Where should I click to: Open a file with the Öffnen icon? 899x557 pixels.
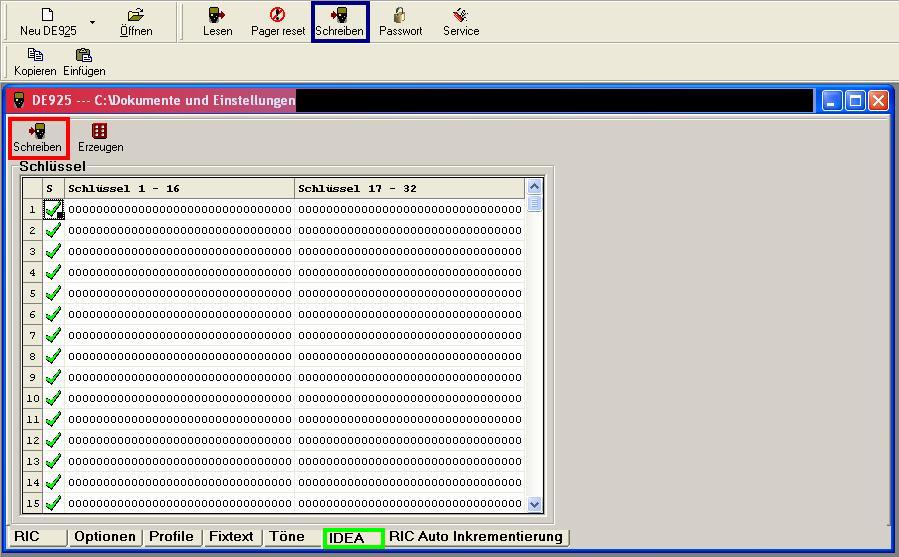[x=136, y=15]
